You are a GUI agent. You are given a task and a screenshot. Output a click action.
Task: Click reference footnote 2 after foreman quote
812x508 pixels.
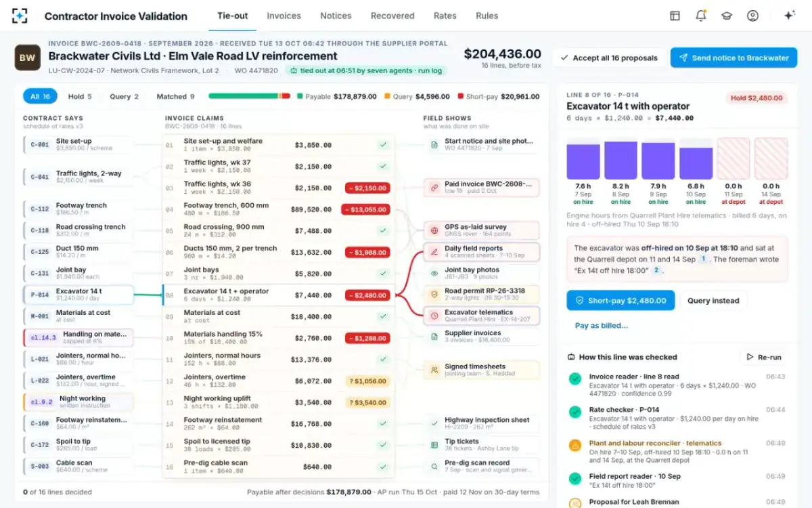click(656, 270)
